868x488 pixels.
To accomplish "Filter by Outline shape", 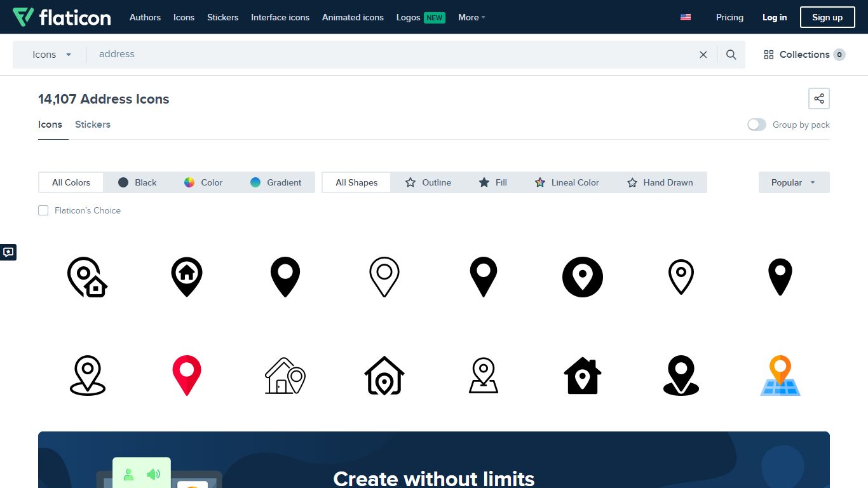I will pos(428,182).
